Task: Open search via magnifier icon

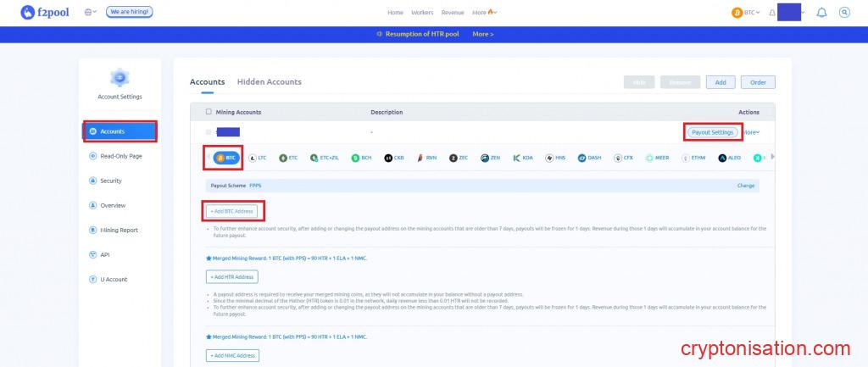Action: coord(844,13)
